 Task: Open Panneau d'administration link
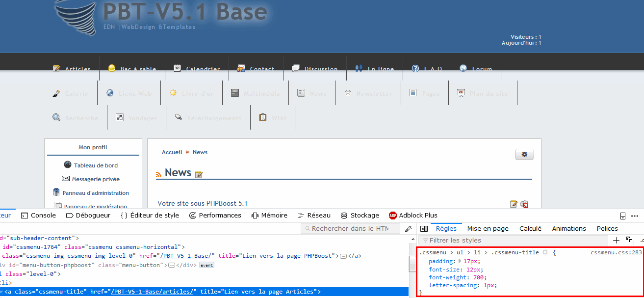(96, 193)
